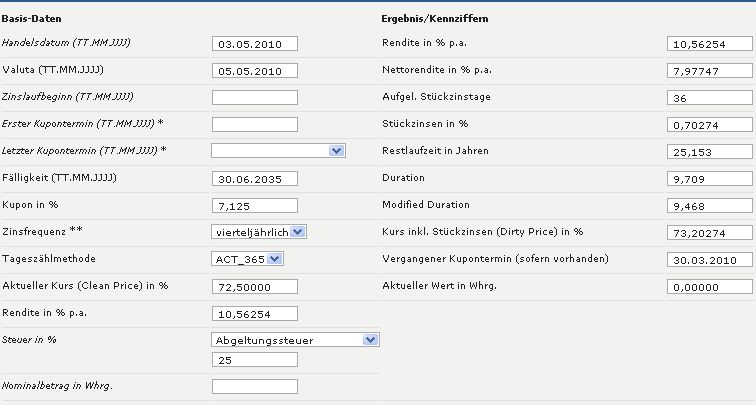The height and width of the screenshot is (405, 756).
Task: Open the Letzter Kupontermin dropdown
Action: pyautogui.click(x=279, y=151)
